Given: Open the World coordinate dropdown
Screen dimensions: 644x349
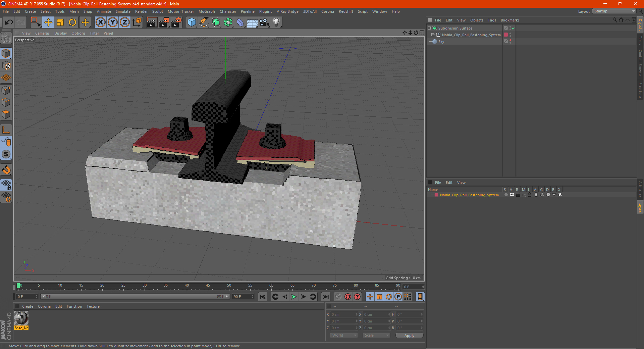Looking at the screenshot, I should tap(344, 335).
